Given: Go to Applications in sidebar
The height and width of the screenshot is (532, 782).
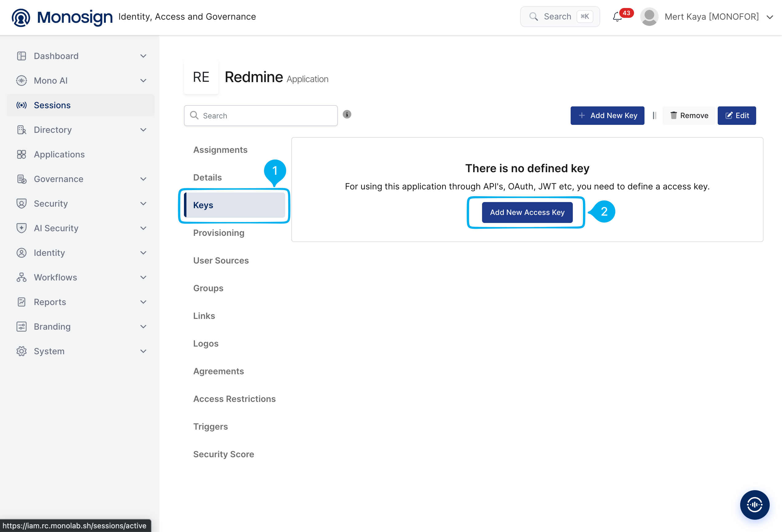Looking at the screenshot, I should pyautogui.click(x=80, y=154).
